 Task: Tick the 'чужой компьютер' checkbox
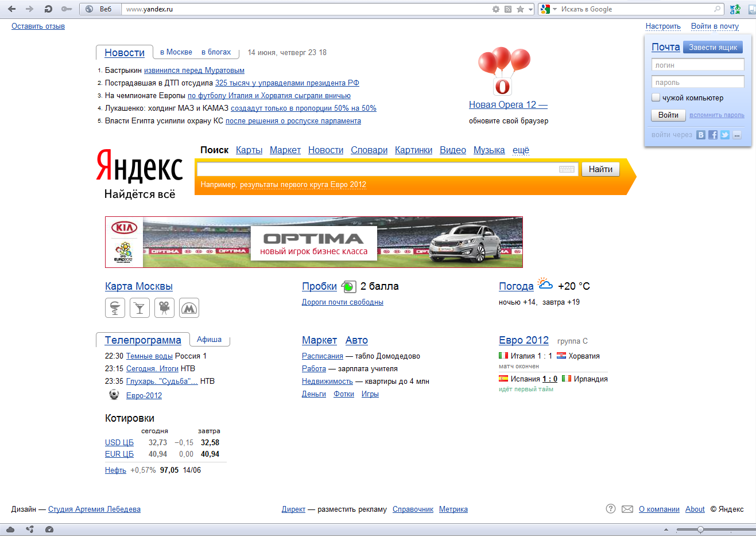pyautogui.click(x=656, y=98)
